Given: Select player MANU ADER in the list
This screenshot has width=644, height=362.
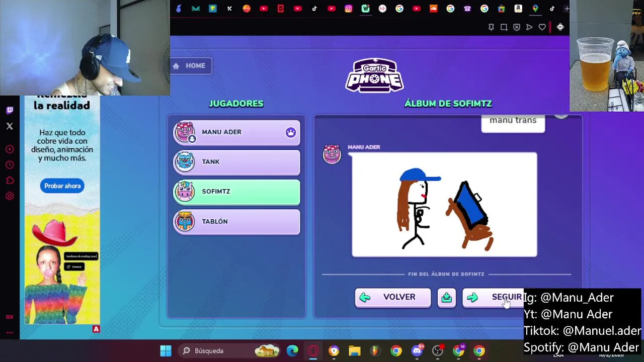Looking at the screenshot, I should point(237,132).
